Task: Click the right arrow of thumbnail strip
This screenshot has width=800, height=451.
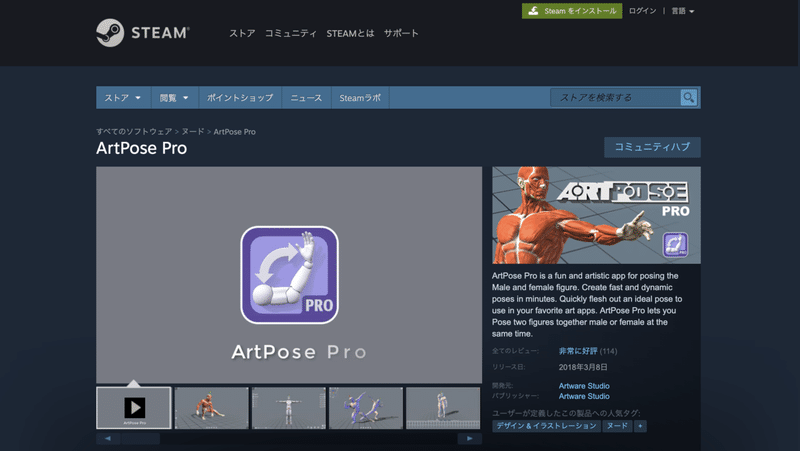Action: tap(470, 438)
